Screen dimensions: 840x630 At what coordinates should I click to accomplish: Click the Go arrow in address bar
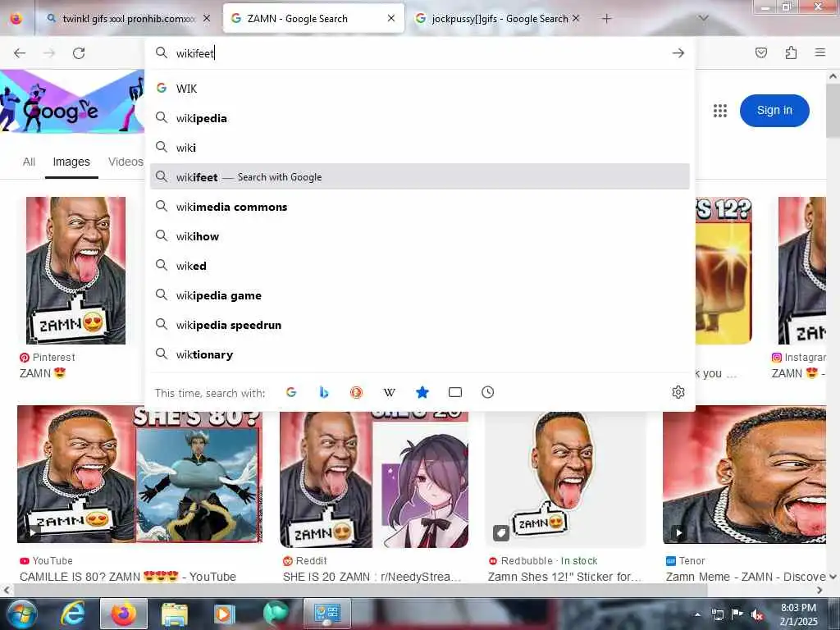678,53
